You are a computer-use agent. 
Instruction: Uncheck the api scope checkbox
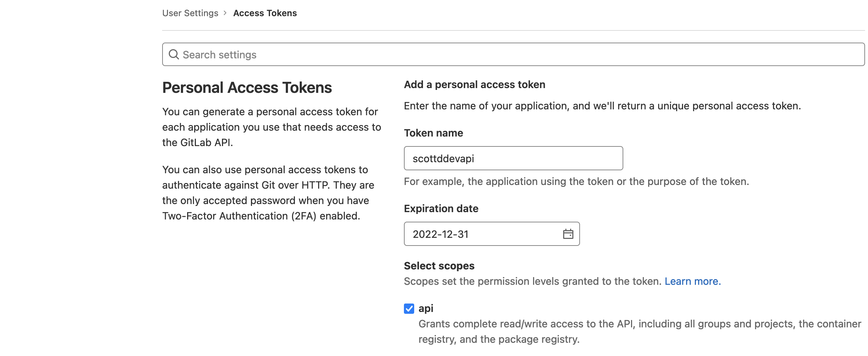coord(408,308)
